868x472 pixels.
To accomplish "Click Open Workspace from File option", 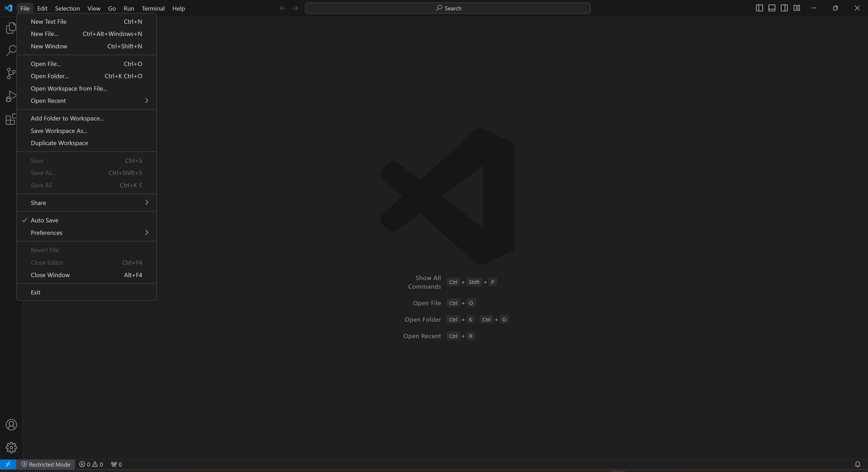I will pos(68,88).
